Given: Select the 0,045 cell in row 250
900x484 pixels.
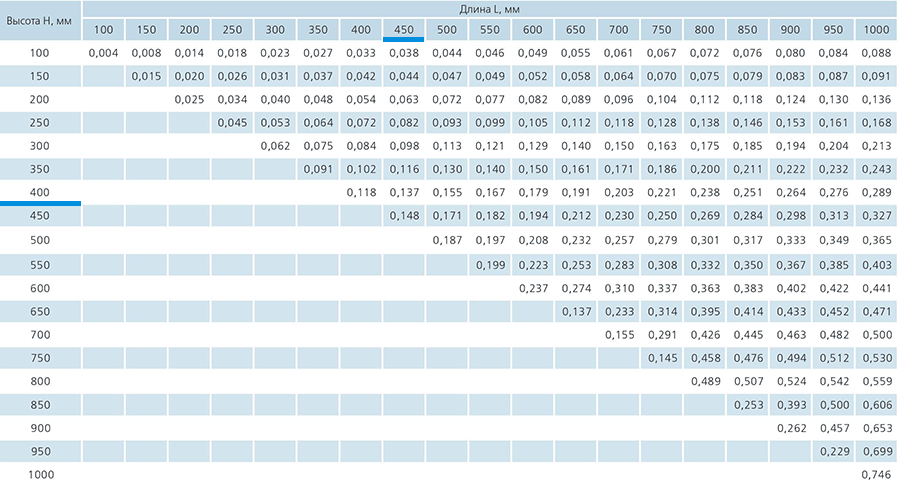Looking at the screenshot, I should click(x=232, y=123).
